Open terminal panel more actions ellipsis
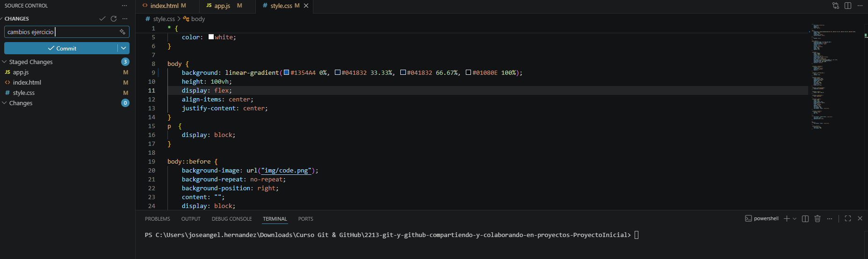Screen dimensions: 868x259 [830, 218]
